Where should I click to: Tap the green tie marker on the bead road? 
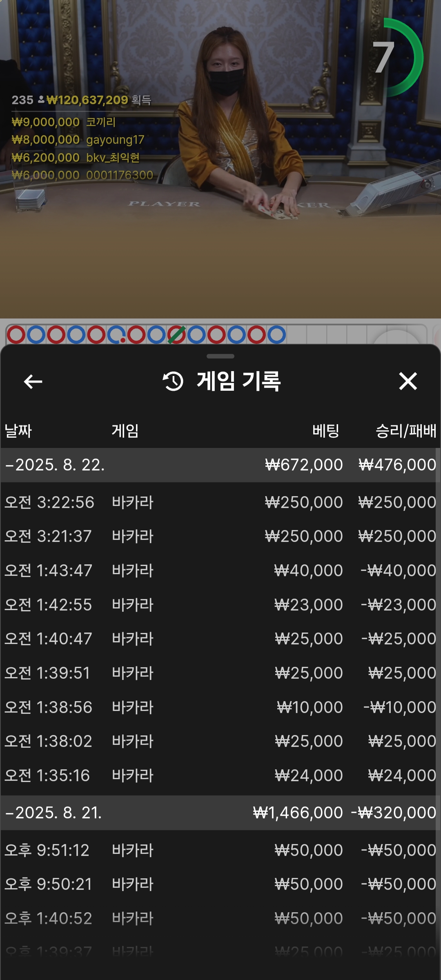click(176, 335)
